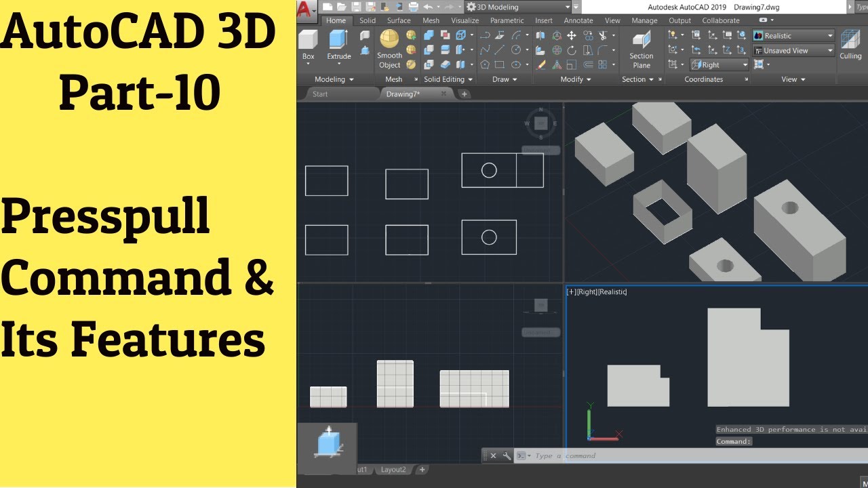The width and height of the screenshot is (868, 488).
Task: Select the solid Union icon
Action: (429, 35)
